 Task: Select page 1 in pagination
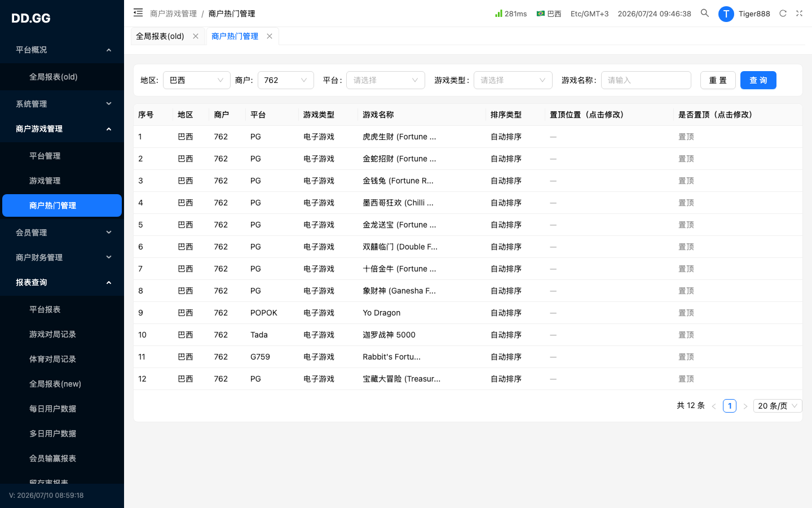click(730, 406)
